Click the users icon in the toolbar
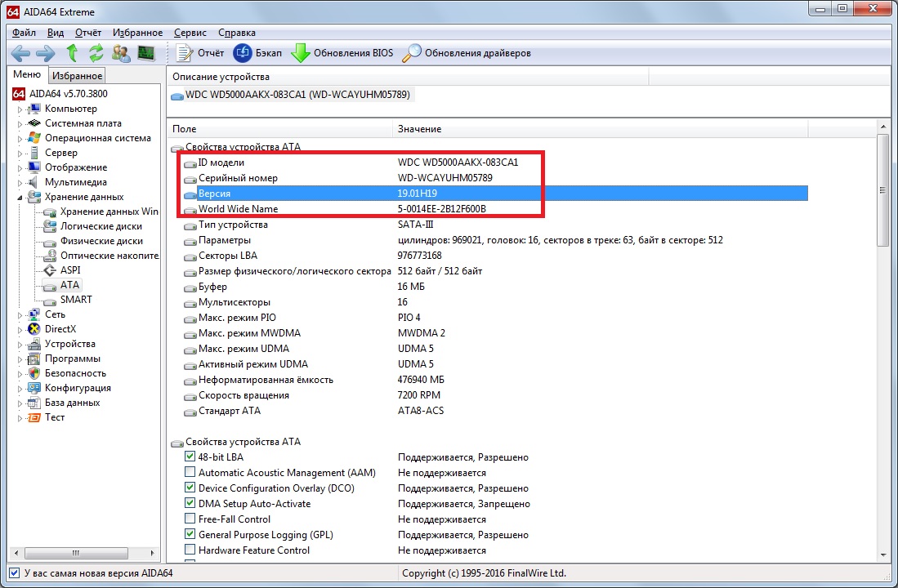This screenshot has height=588, width=898. (x=121, y=53)
